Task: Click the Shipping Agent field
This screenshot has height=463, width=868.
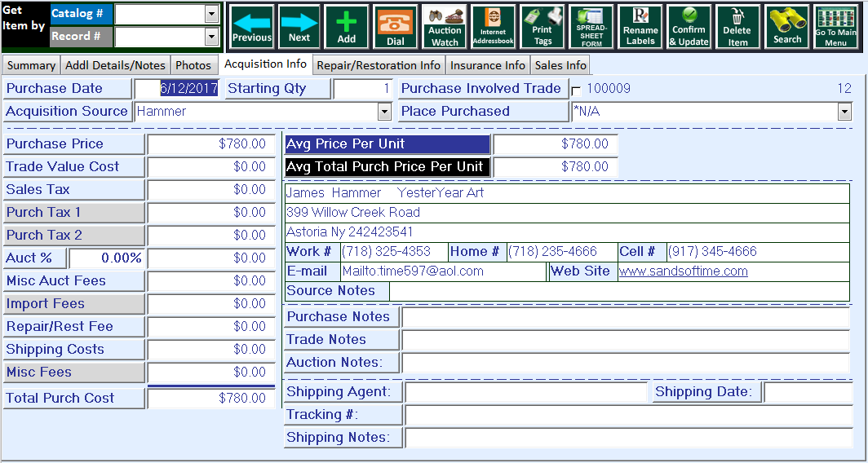Action: pos(526,392)
